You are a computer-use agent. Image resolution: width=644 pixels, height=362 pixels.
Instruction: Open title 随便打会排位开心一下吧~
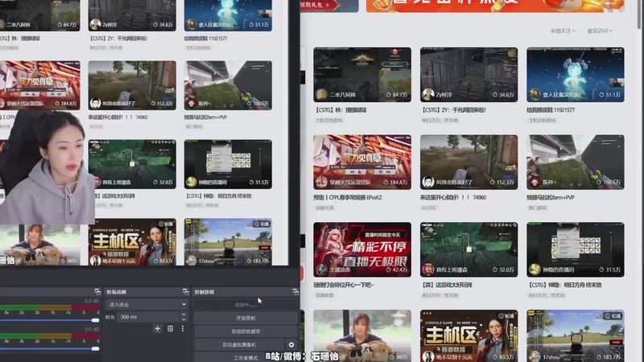point(344,285)
